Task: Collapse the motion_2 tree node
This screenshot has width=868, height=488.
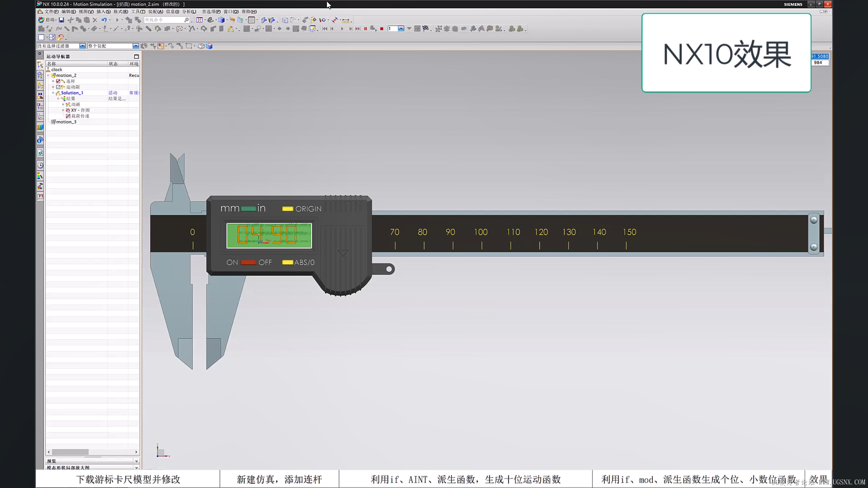Action: (x=48, y=75)
